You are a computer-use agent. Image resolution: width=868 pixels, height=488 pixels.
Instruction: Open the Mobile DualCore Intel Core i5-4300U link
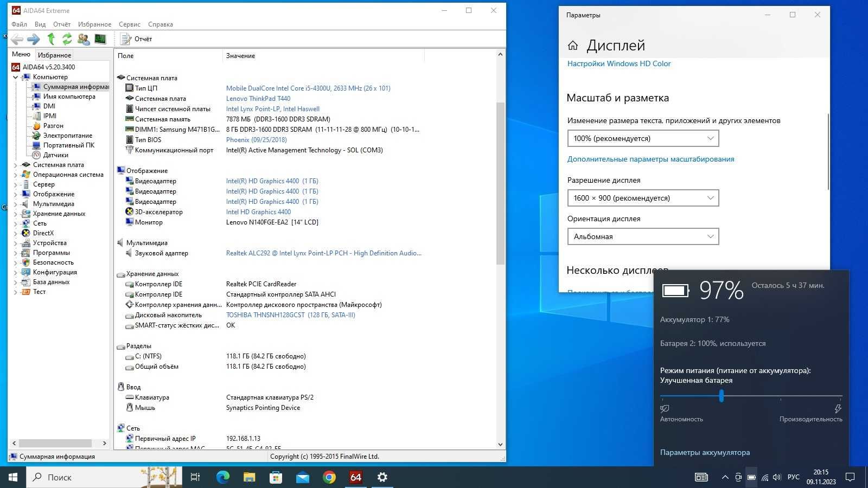point(308,88)
